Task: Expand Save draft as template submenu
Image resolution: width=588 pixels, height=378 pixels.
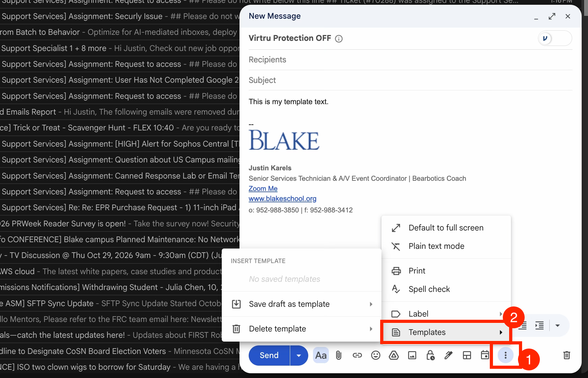Action: coord(302,304)
